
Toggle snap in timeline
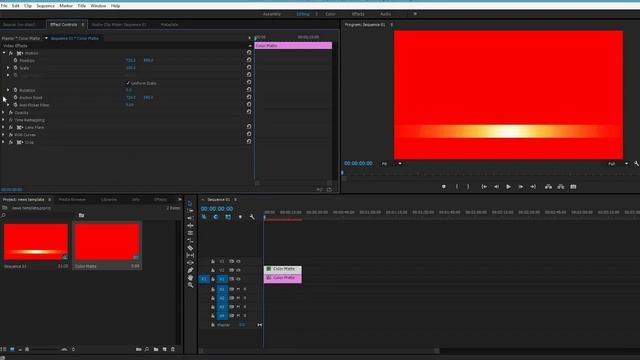[216, 217]
